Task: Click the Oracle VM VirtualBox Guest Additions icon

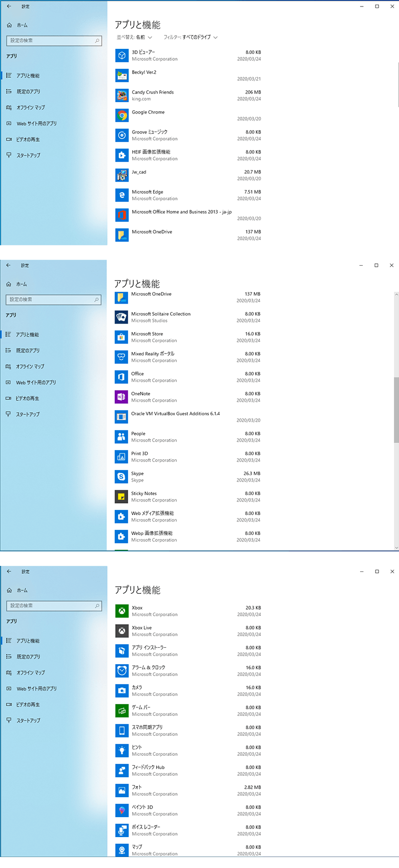Action: [x=121, y=417]
